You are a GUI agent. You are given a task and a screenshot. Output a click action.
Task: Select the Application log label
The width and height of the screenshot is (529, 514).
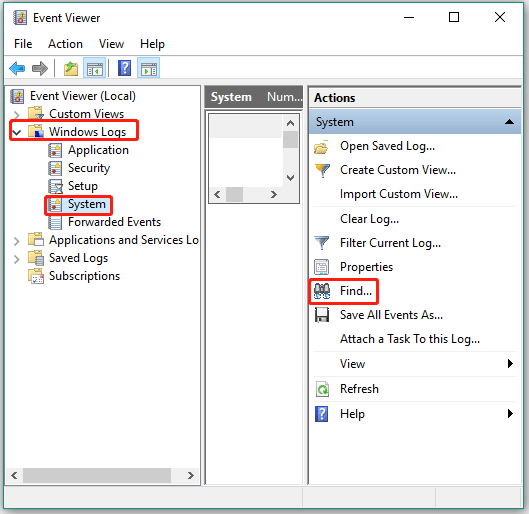(x=98, y=150)
